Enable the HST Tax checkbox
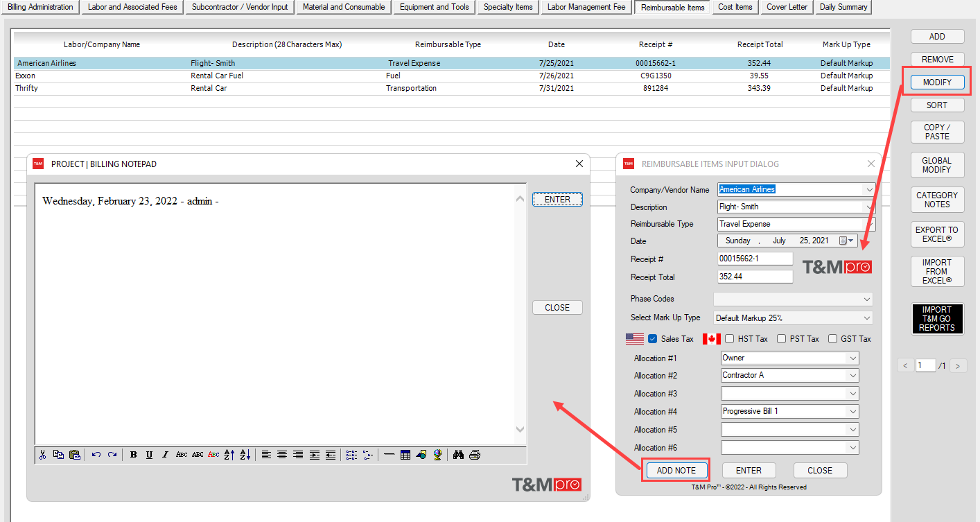Image resolution: width=980 pixels, height=522 pixels. (x=730, y=339)
